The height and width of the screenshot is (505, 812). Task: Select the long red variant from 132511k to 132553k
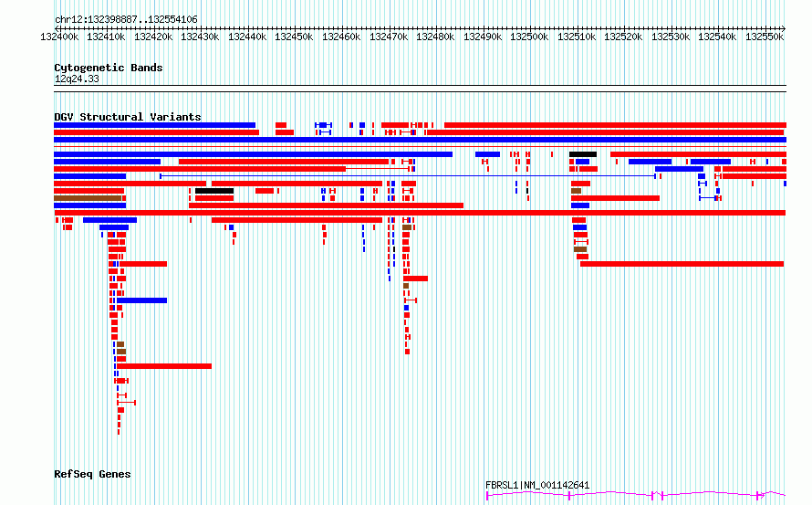pos(682,264)
